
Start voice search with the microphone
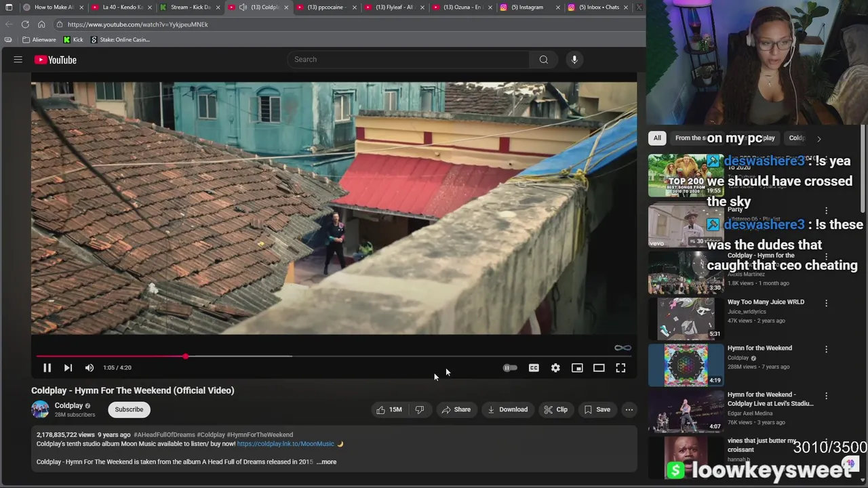point(574,60)
